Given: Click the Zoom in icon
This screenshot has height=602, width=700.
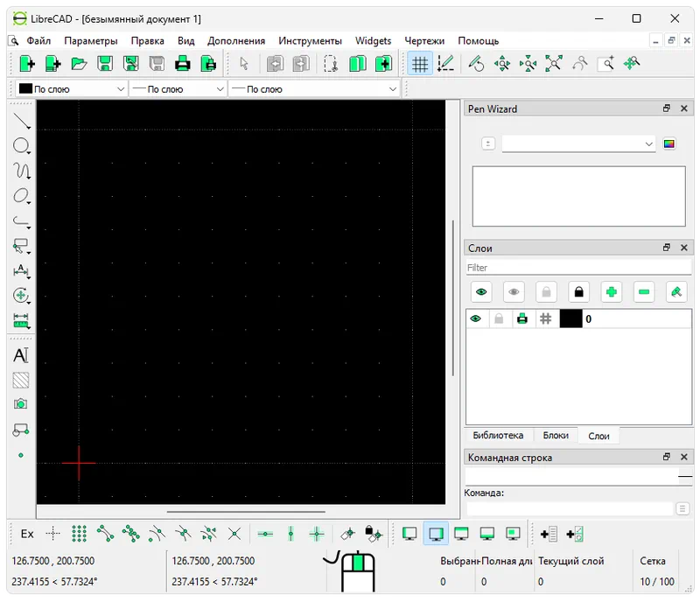Looking at the screenshot, I should click(502, 63).
